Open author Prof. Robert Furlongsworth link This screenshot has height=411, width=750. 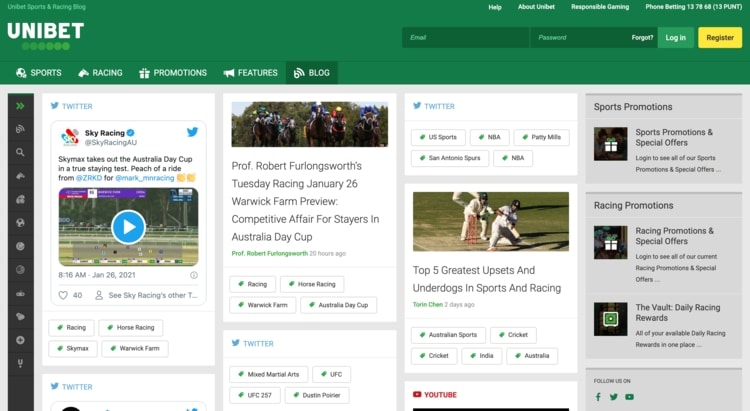pos(269,254)
